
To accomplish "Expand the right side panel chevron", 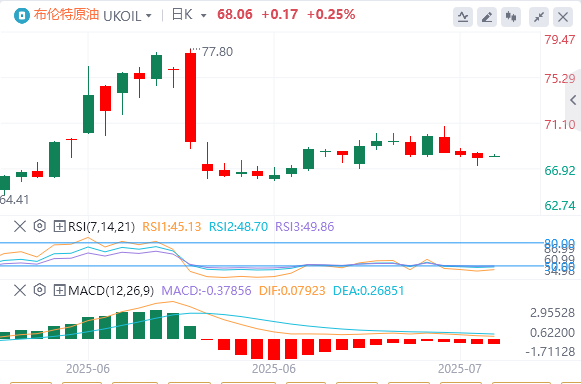I will click(573, 100).
